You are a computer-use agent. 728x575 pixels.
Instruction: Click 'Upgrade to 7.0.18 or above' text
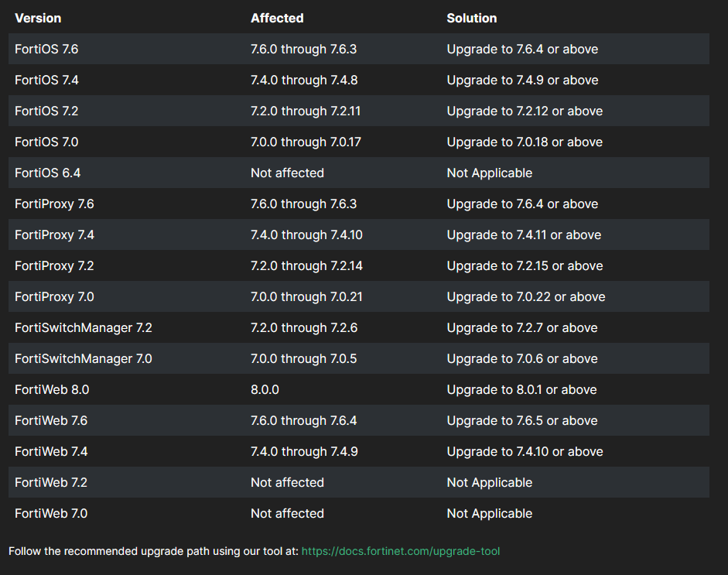[525, 142]
